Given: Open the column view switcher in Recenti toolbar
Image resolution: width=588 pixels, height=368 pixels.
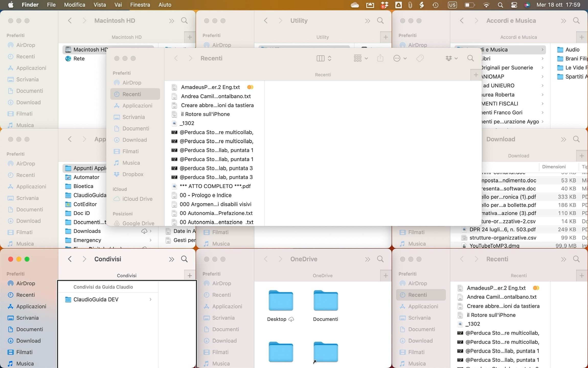Looking at the screenshot, I should tap(324, 58).
